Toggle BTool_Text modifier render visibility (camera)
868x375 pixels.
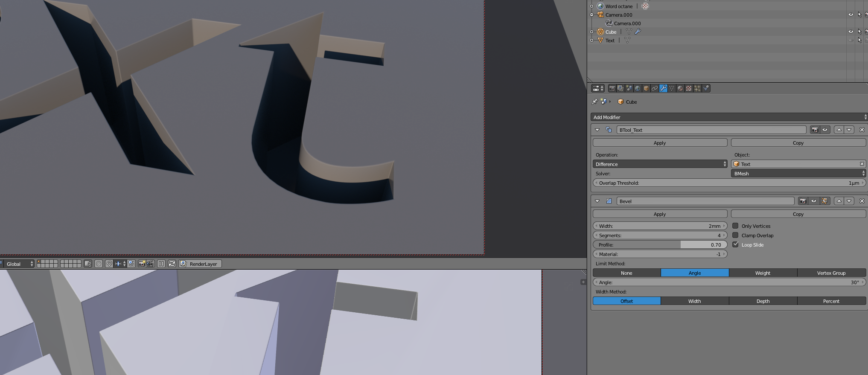[815, 130]
